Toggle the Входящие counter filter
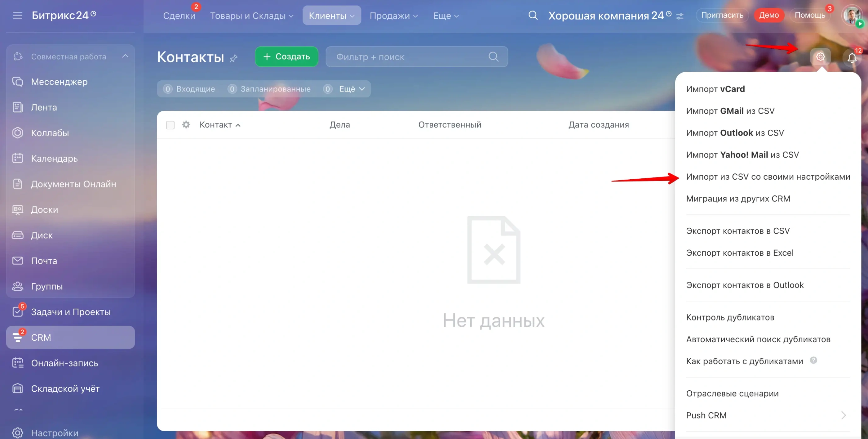Image resolution: width=868 pixels, height=439 pixels. tap(189, 89)
